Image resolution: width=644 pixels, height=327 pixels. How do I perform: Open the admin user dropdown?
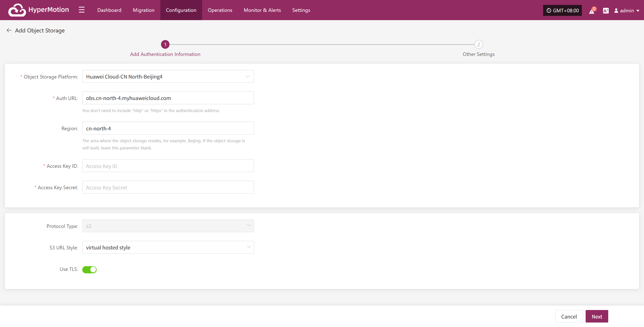pos(627,11)
